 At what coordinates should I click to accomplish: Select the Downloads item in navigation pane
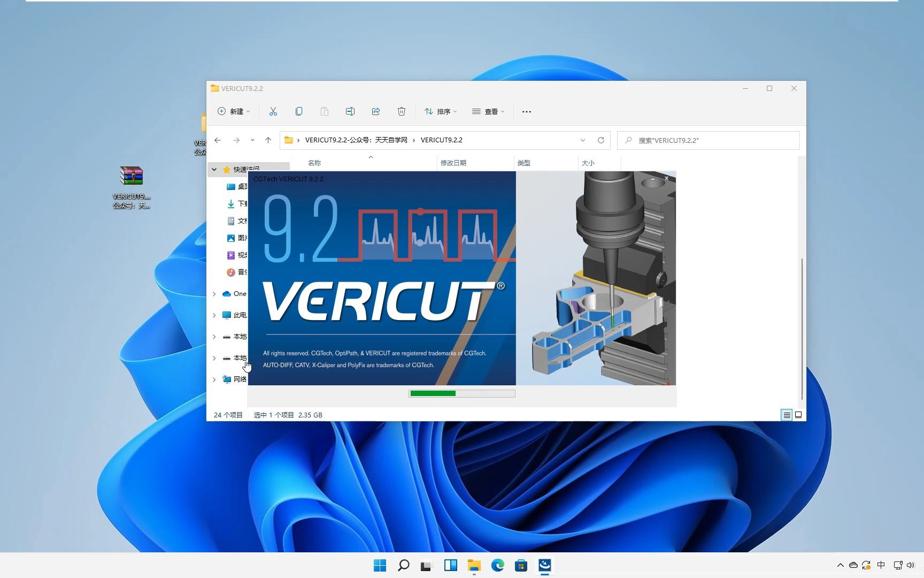[x=237, y=203]
